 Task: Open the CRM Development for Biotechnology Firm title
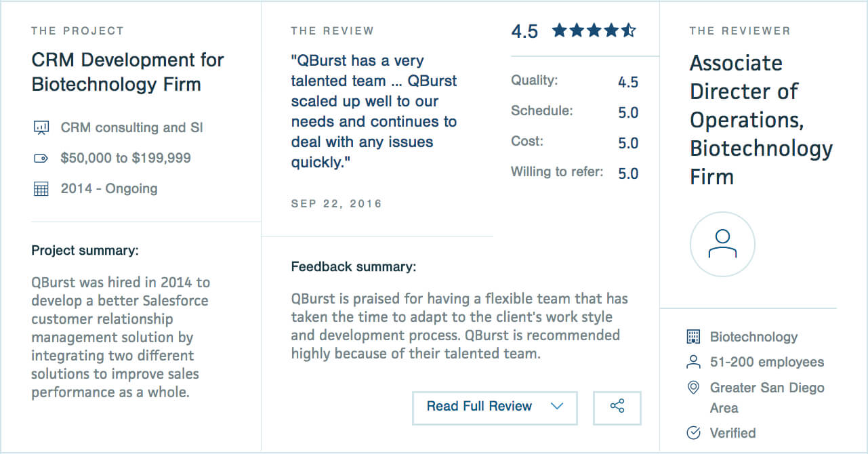pos(127,72)
